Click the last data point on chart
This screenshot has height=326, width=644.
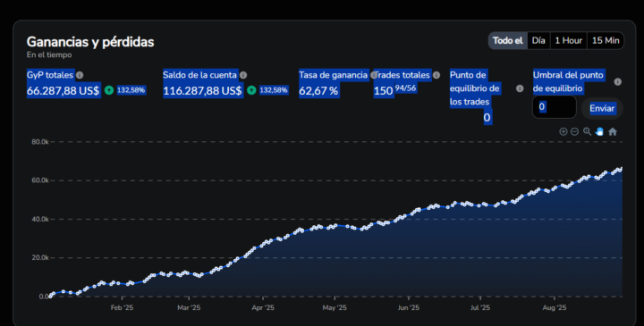click(x=622, y=168)
